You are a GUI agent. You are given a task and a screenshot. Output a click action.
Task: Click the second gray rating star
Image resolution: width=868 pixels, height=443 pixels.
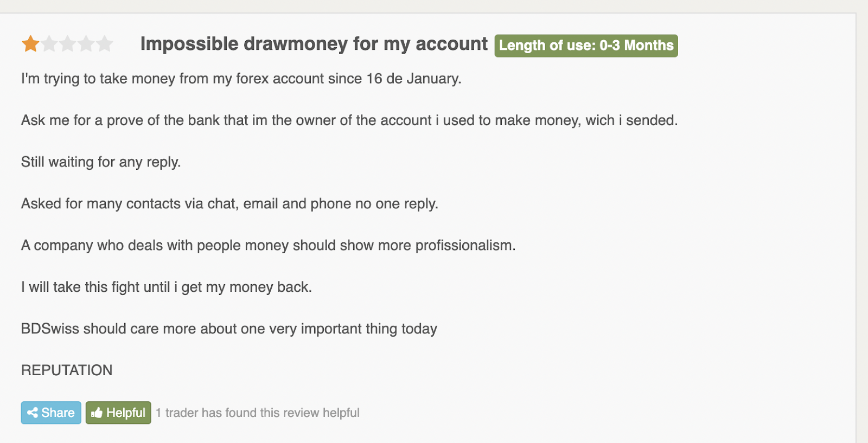[49, 43]
